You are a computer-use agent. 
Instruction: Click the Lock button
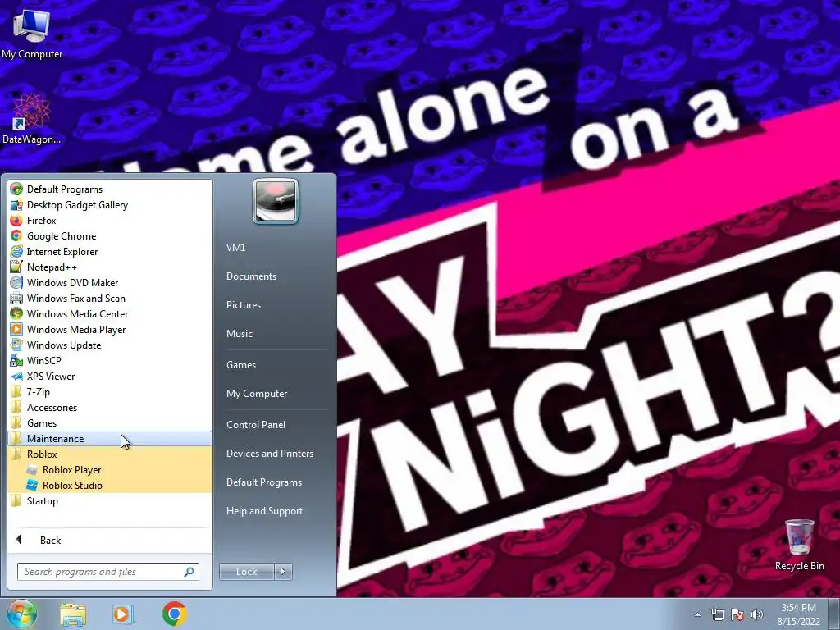click(246, 572)
